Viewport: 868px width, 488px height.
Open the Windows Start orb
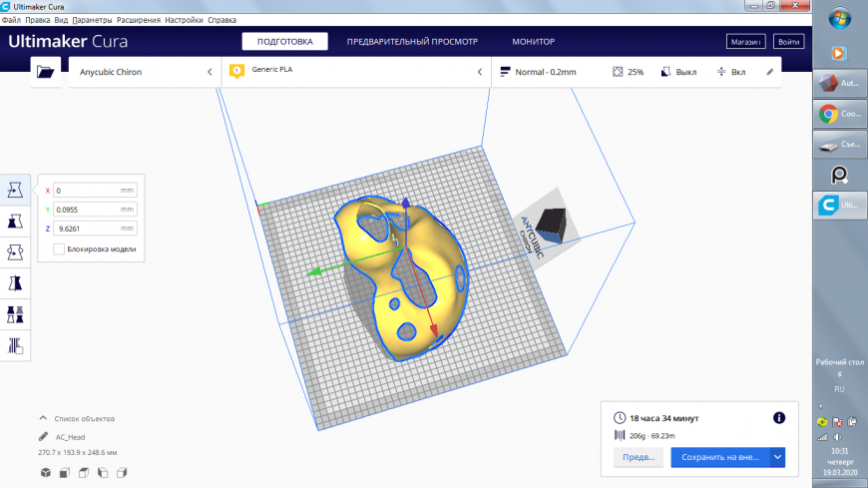tap(840, 18)
